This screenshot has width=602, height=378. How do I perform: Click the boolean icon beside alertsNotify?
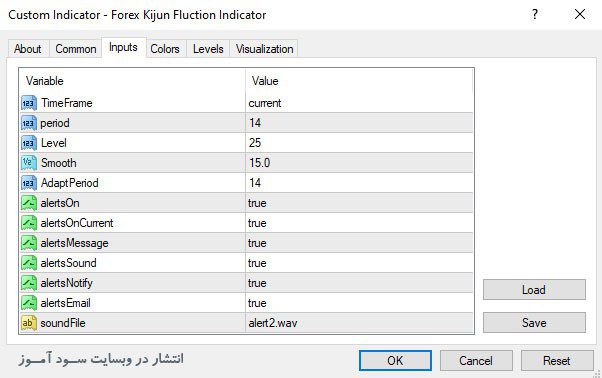coord(29,283)
